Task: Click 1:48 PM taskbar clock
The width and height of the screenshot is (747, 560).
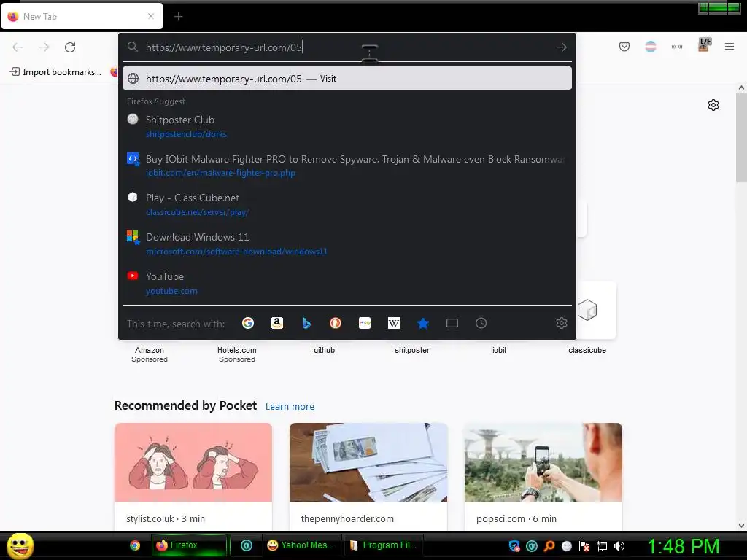Action: point(683,546)
